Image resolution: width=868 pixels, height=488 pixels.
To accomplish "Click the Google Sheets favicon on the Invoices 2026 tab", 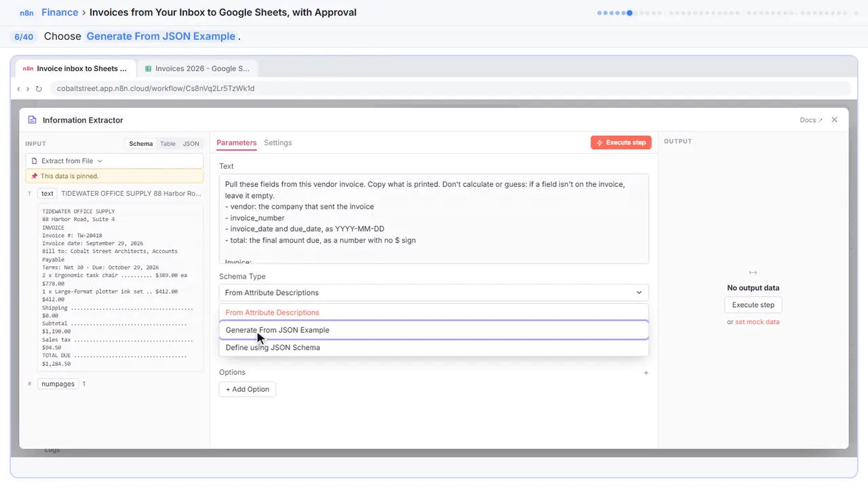I will pos(148,68).
